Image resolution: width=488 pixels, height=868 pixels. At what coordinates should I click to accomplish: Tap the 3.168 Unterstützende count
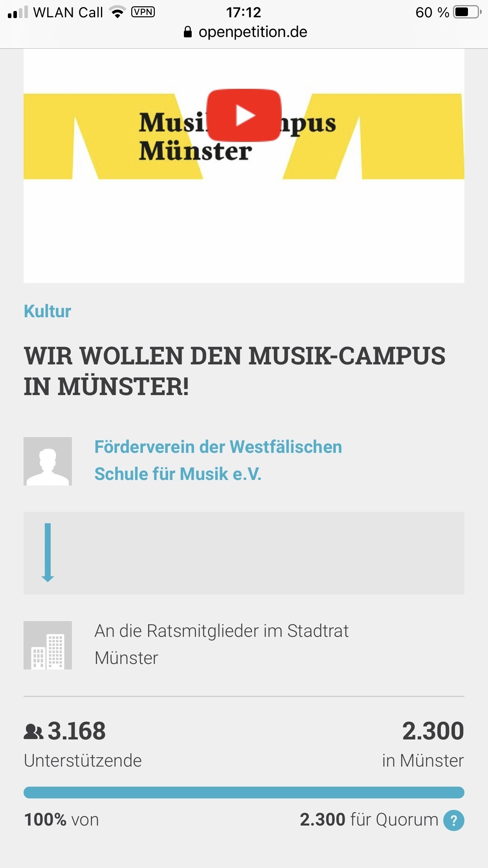pyautogui.click(x=77, y=732)
